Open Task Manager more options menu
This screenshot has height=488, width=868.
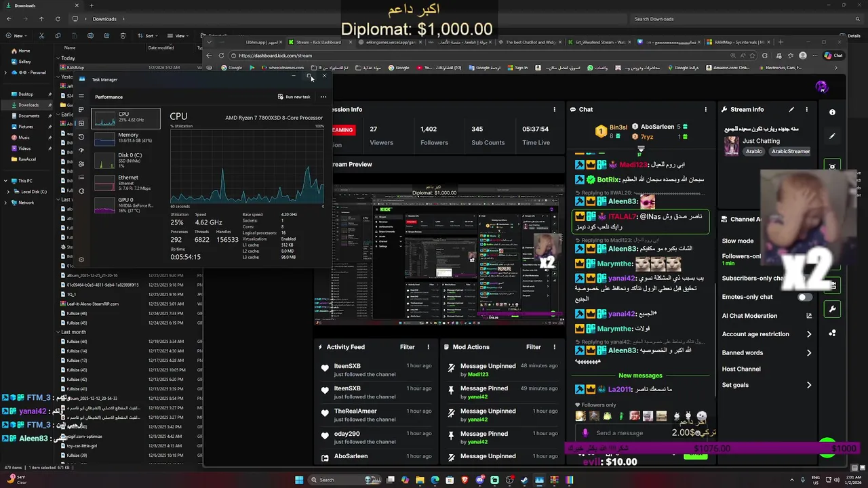click(x=323, y=97)
